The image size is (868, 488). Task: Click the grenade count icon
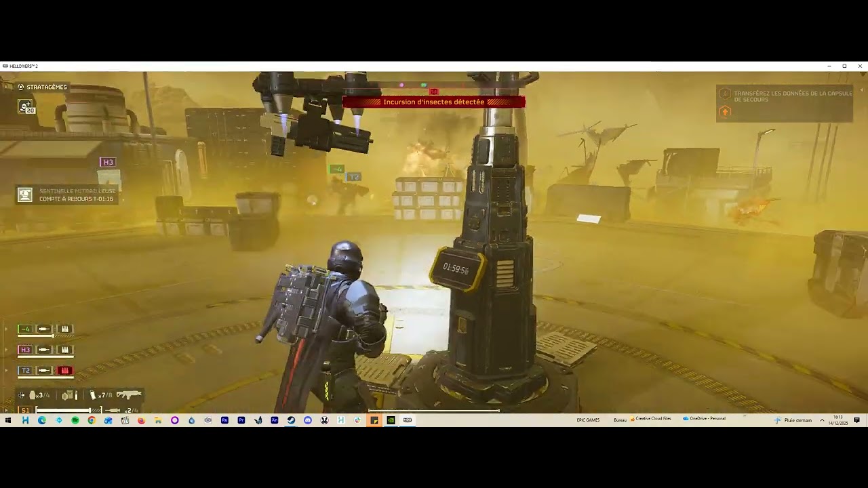33,395
